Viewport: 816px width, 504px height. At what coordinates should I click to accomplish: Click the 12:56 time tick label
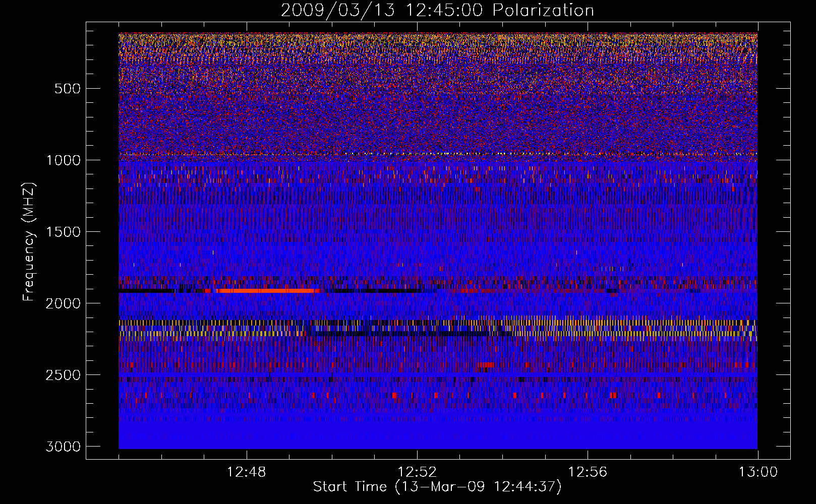tap(588, 472)
